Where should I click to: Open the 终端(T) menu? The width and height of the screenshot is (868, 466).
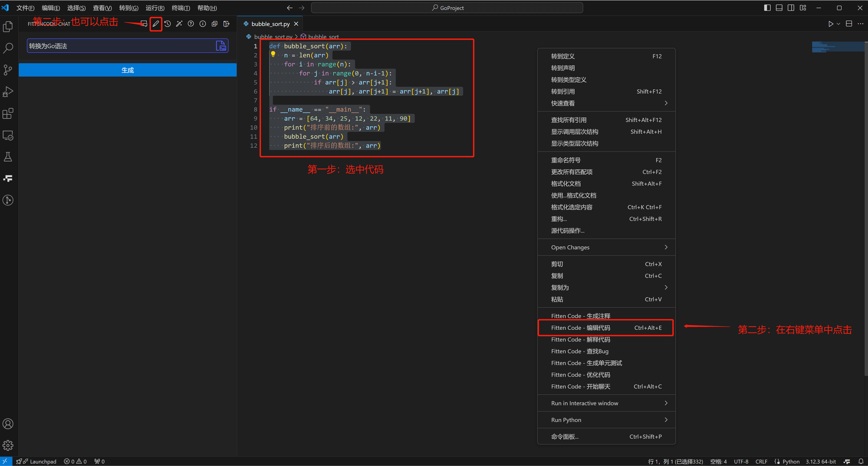pyautogui.click(x=181, y=8)
